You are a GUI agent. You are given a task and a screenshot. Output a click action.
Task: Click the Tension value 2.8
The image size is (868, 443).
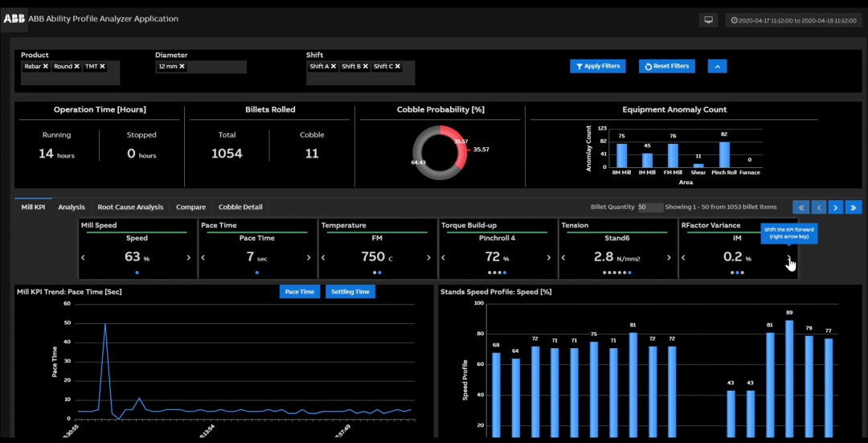click(x=604, y=256)
